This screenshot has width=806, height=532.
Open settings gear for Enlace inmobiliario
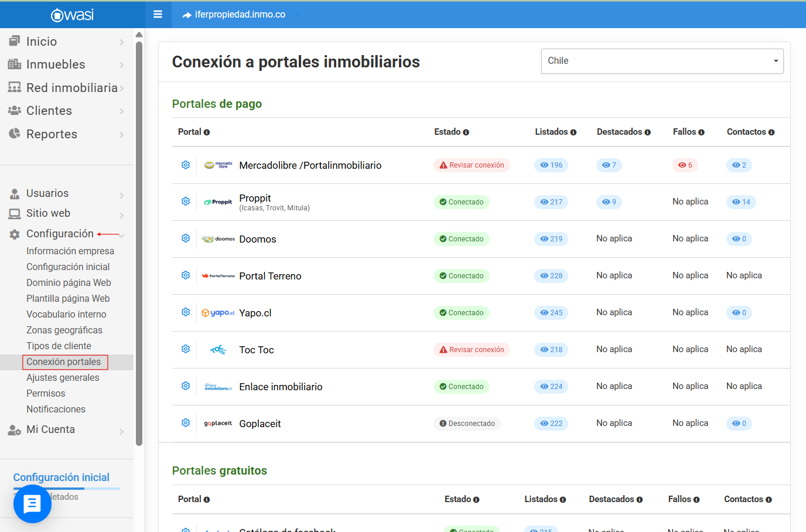pyautogui.click(x=186, y=386)
